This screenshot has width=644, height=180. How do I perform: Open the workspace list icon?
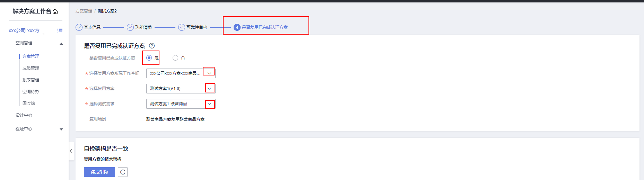point(60,30)
